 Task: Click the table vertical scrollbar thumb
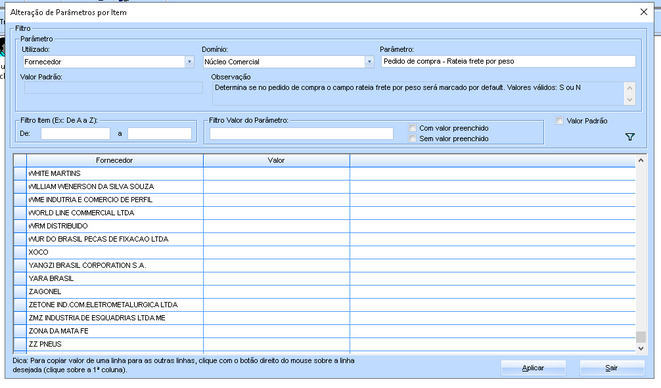pyautogui.click(x=641, y=337)
